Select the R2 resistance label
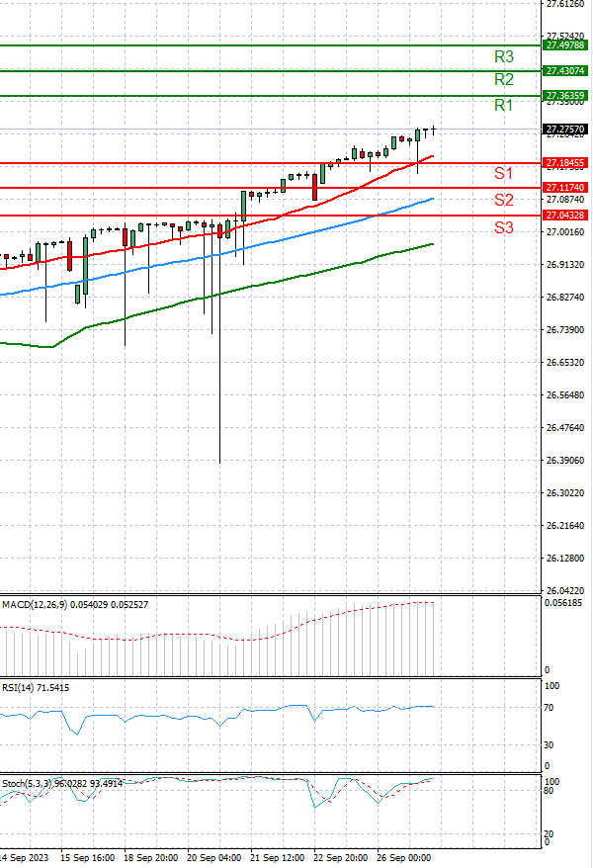The height and width of the screenshot is (868, 593). (x=504, y=79)
